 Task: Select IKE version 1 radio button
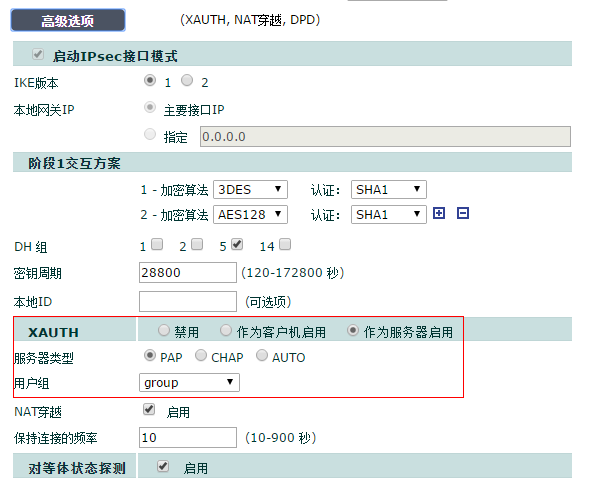(150, 80)
